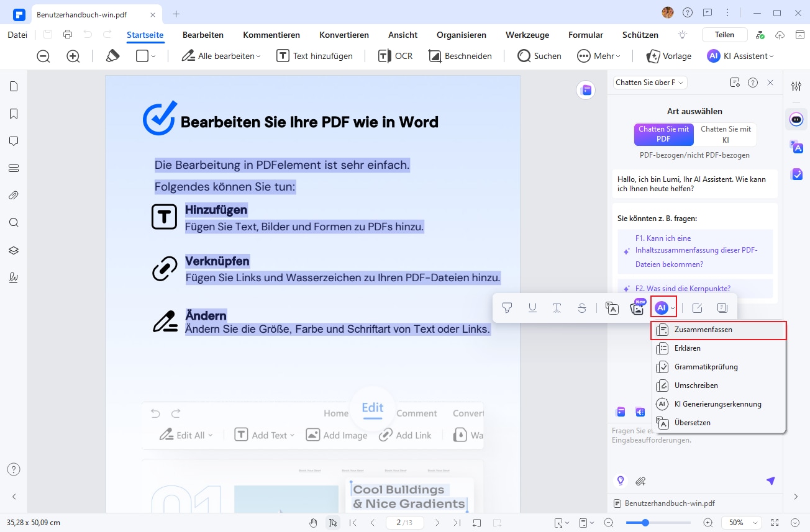
Task: Click the strikethrough icon in the floating toolbar
Action: [x=582, y=308]
